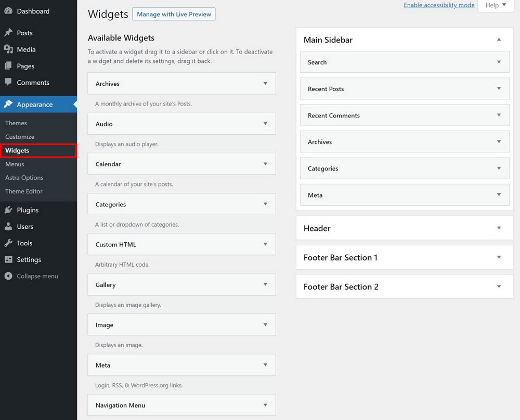Expand the Image widget arrow

click(265, 324)
